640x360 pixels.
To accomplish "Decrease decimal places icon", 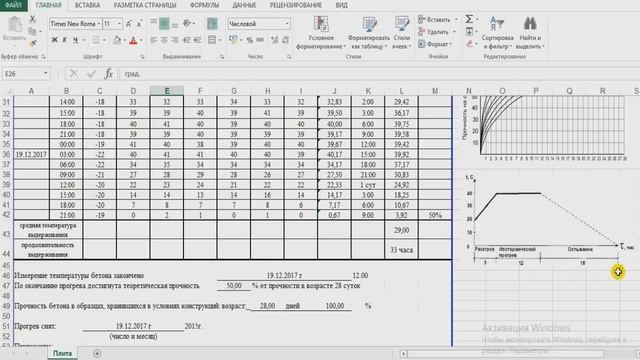I will [x=285, y=40].
